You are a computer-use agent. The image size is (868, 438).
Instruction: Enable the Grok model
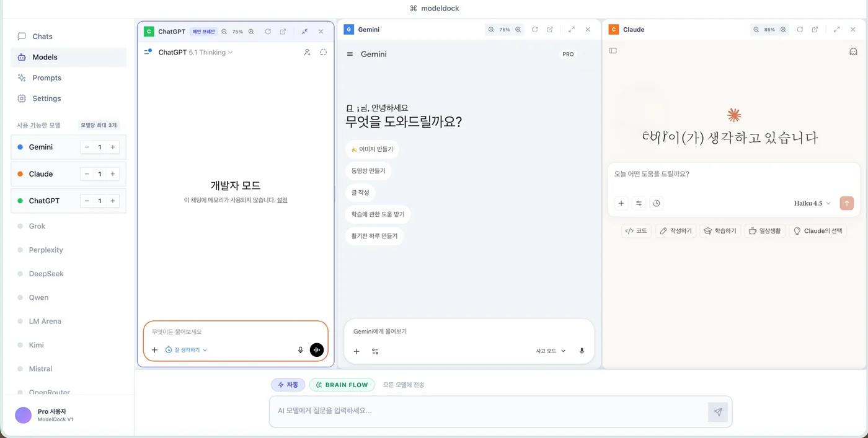pos(68,226)
